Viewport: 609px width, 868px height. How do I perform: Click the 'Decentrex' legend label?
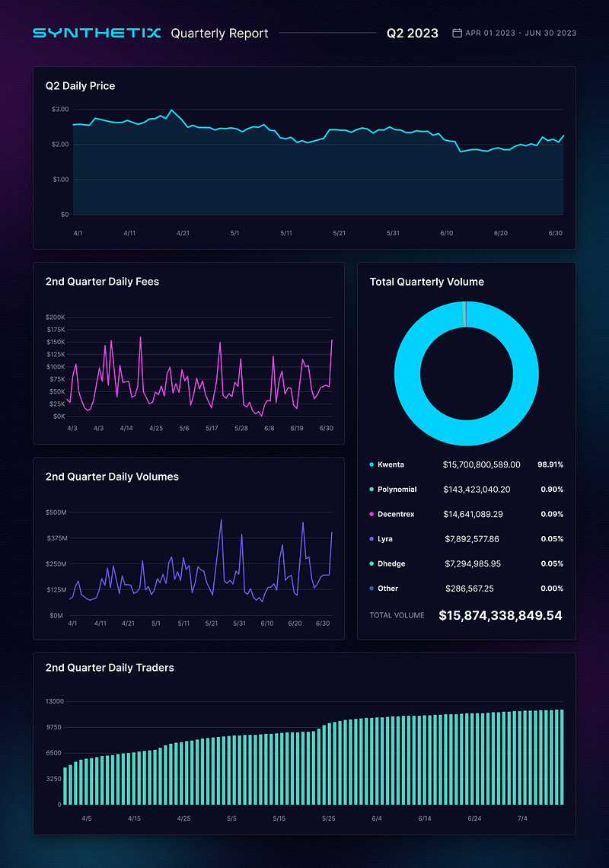pos(396,514)
